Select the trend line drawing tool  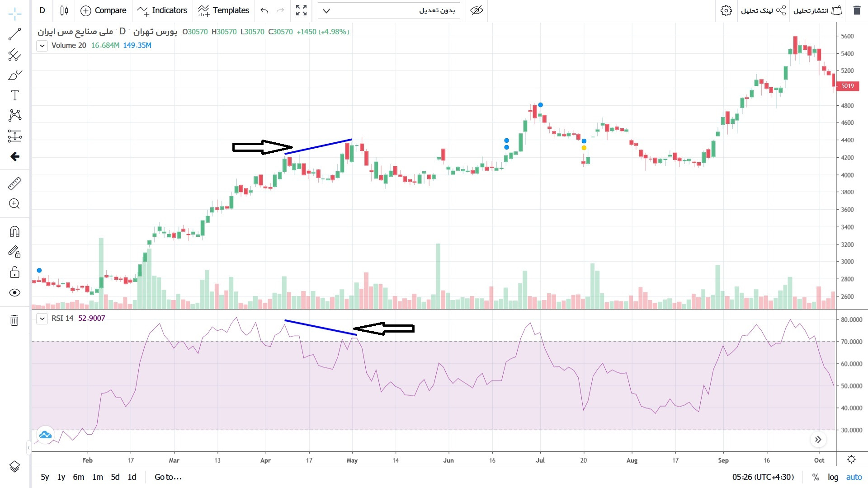(x=14, y=34)
